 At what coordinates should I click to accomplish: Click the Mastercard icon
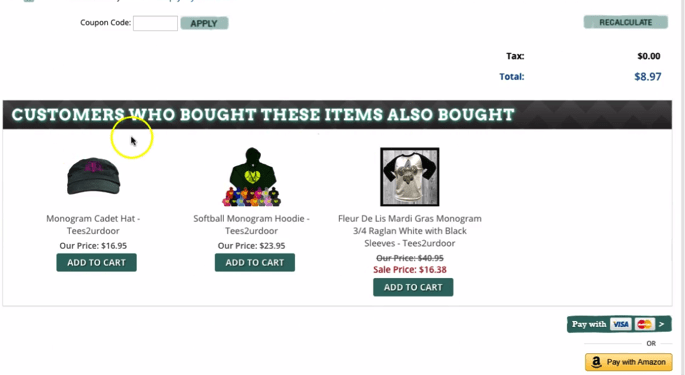(644, 324)
